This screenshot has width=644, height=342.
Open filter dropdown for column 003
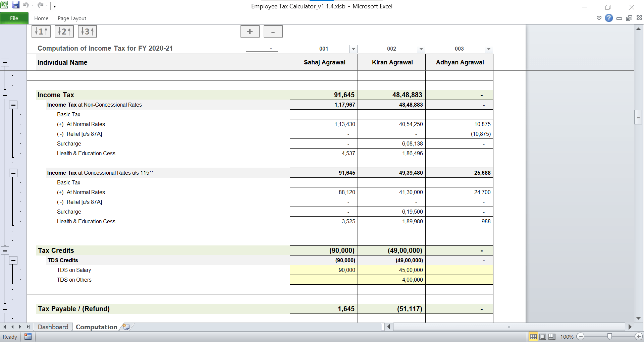click(489, 49)
